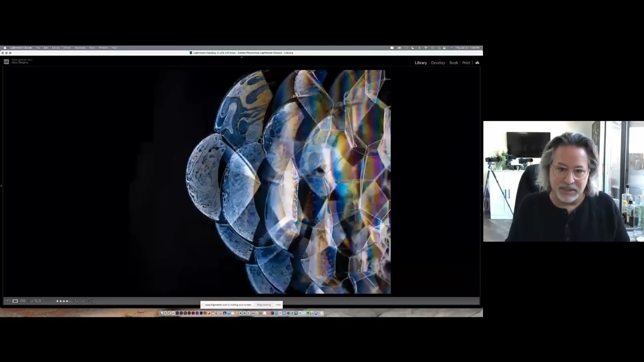Click the date and time in menu bar
644x362 pixels.
(x=467, y=48)
